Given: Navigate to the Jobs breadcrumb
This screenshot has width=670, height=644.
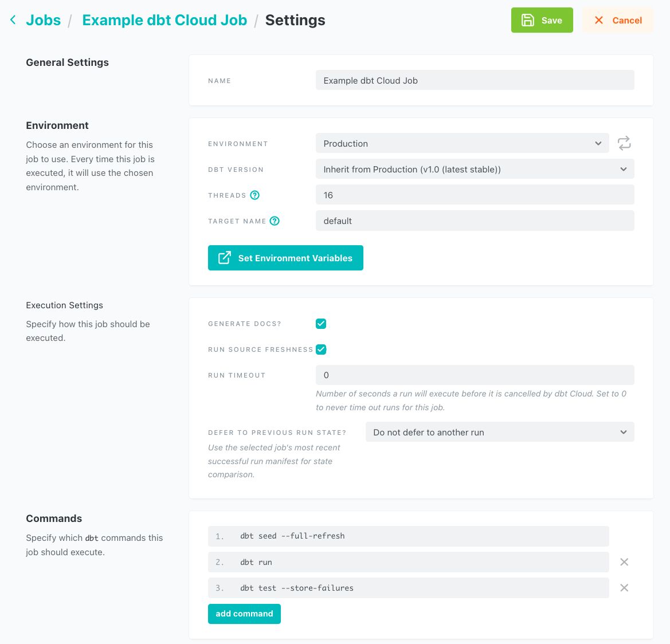Looking at the screenshot, I should pyautogui.click(x=43, y=20).
